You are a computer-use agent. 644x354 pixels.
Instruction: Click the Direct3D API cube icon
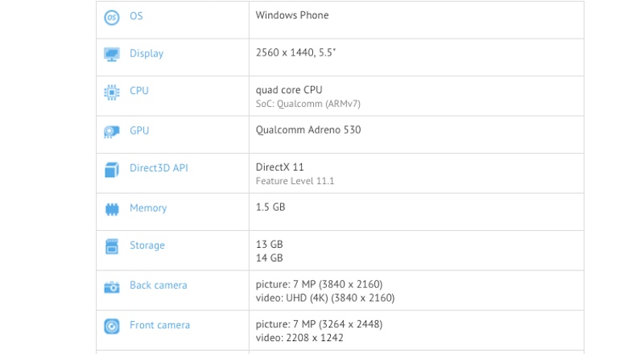click(x=112, y=169)
